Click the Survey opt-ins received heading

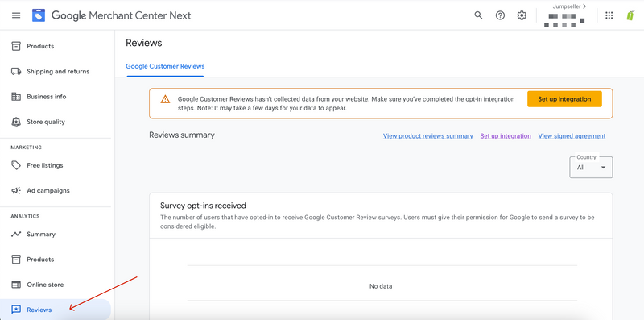click(203, 206)
